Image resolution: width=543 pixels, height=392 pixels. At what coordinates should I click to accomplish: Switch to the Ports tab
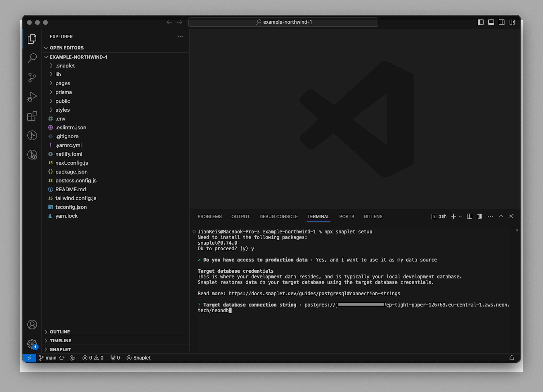pyautogui.click(x=346, y=217)
